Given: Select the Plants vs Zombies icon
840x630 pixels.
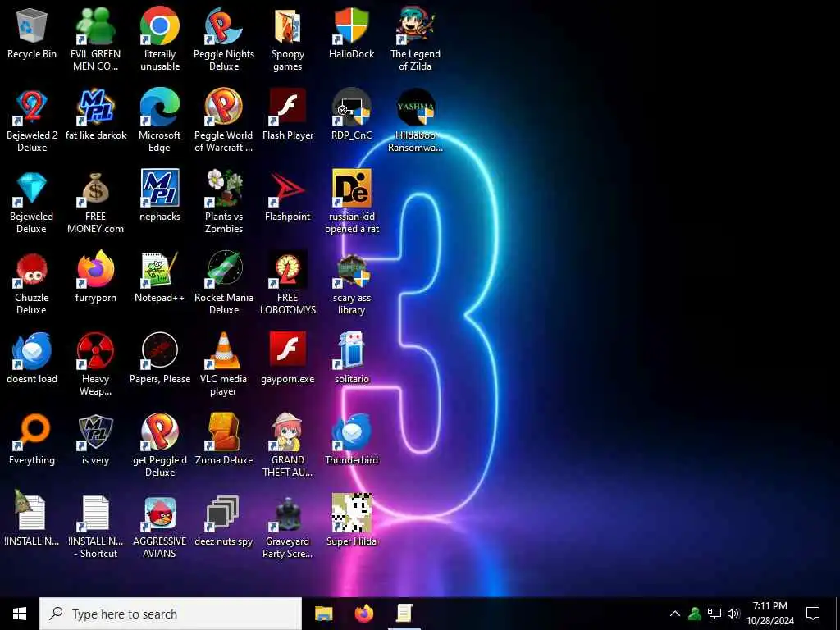Looking at the screenshot, I should (223, 189).
